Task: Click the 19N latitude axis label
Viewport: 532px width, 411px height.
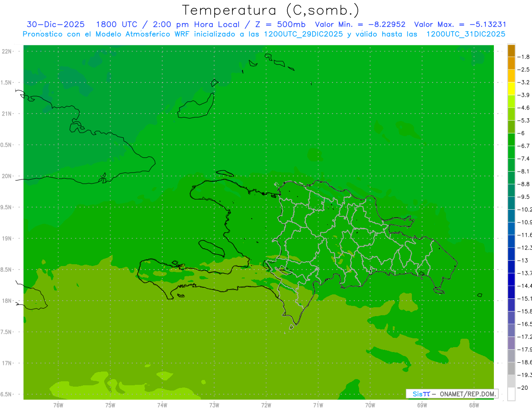Action: tap(7, 238)
